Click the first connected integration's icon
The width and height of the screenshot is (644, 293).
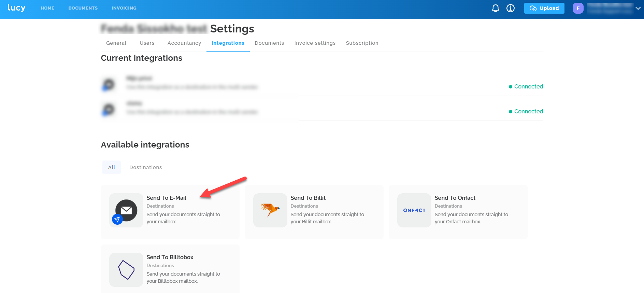click(109, 84)
